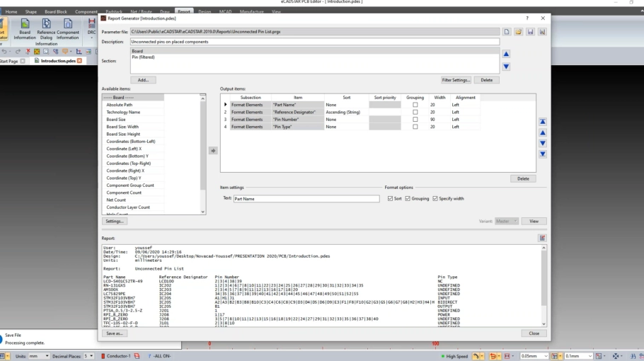Screen dimensions: 644x361
Task: Open a parameter file via folder icon
Action: 518,32
